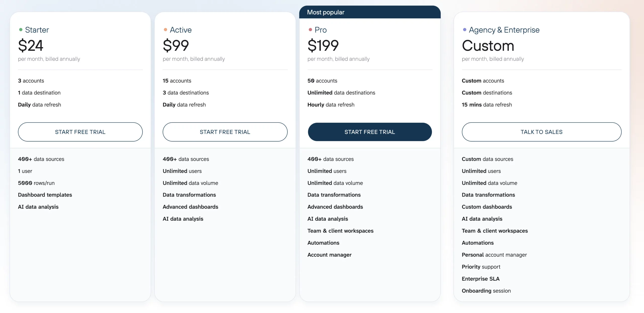Click the blue dot beside Agency & Enterprise
The height and width of the screenshot is (313, 644).
pos(464,29)
